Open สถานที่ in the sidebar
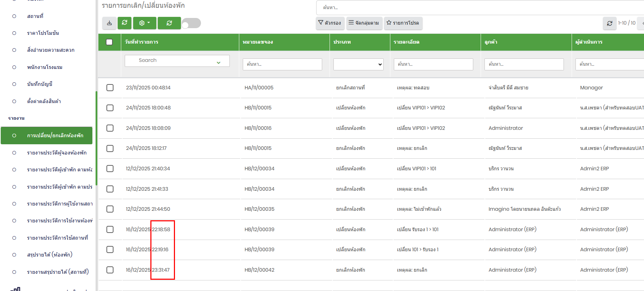 (35, 16)
